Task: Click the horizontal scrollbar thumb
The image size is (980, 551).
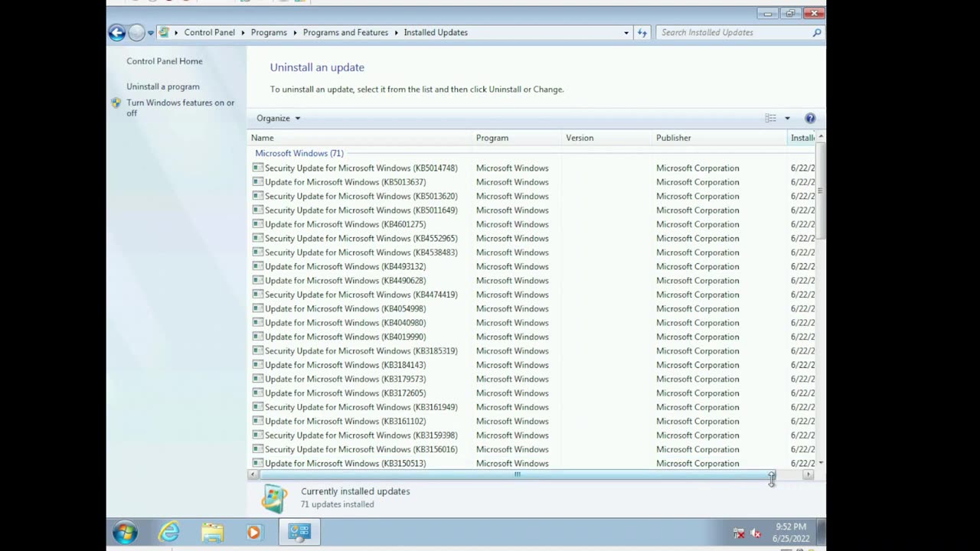Action: tap(517, 474)
